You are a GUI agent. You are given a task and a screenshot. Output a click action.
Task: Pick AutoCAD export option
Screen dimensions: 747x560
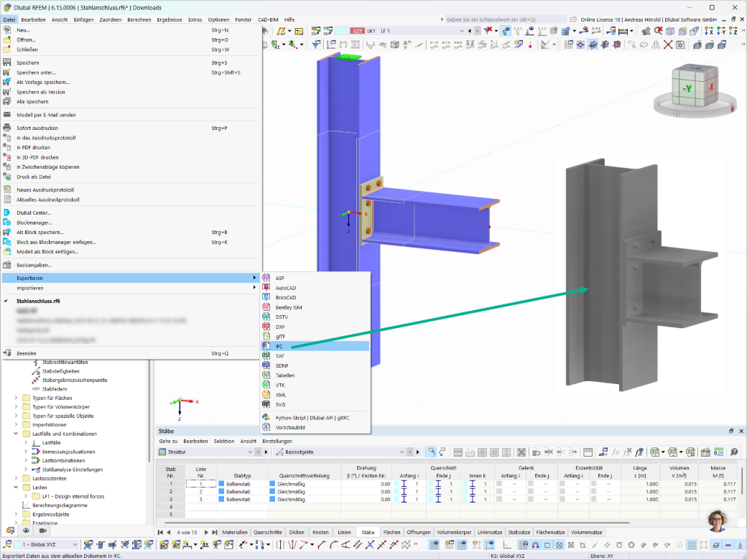[x=315, y=288]
